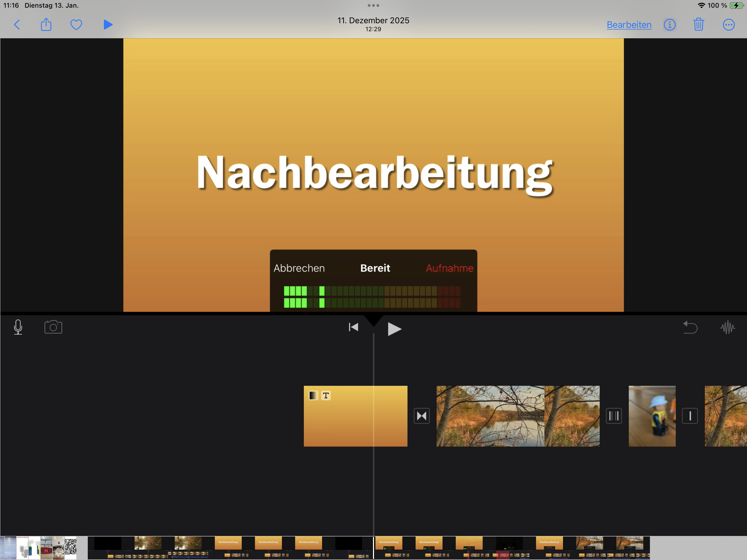747x560 pixels.
Task: Open Bearbeiten to edit the movie
Action: [x=629, y=24]
